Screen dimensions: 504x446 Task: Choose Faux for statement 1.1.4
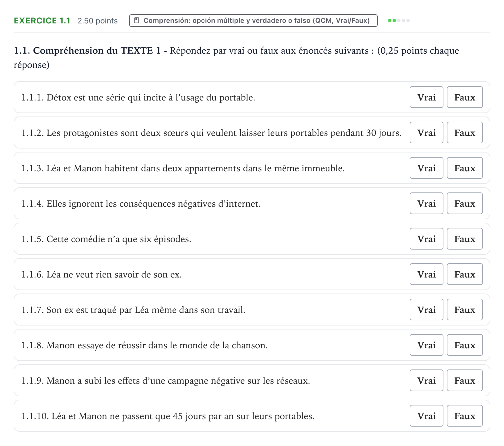pyautogui.click(x=465, y=203)
